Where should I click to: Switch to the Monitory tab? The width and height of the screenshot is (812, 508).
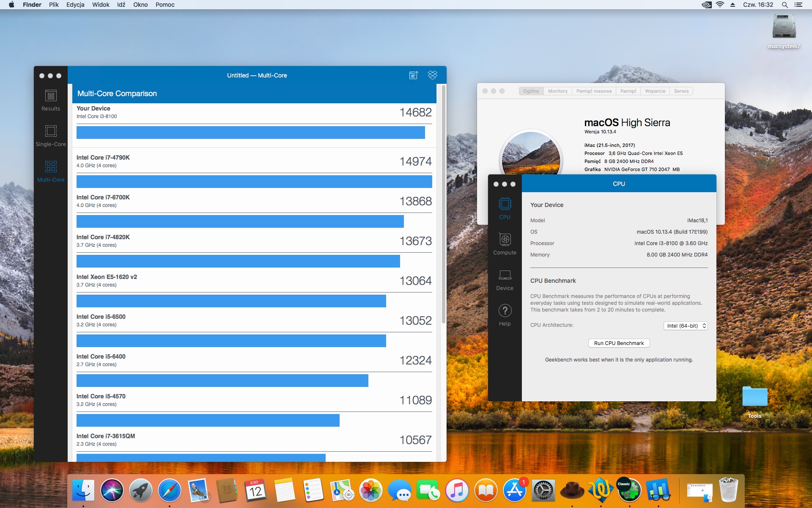(x=557, y=91)
